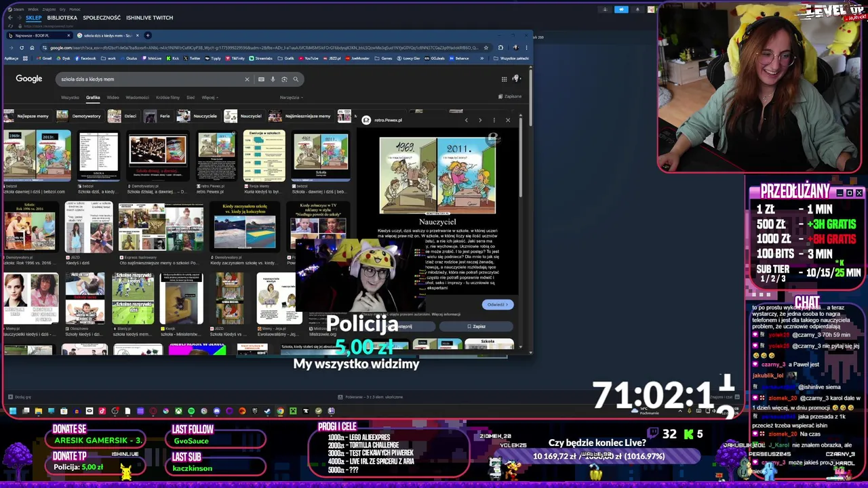Show hidden bookmarks overflow chevron

point(481,58)
